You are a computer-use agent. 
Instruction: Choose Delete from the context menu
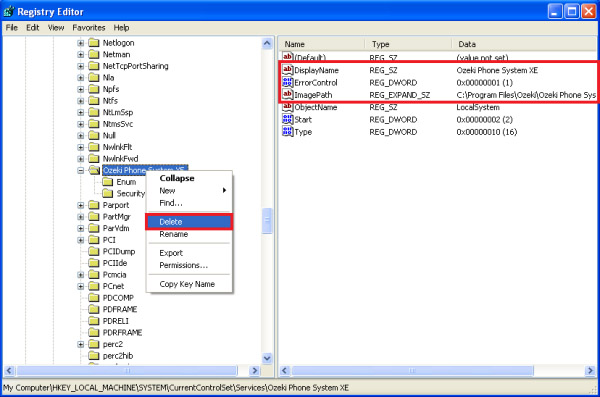tap(189, 222)
